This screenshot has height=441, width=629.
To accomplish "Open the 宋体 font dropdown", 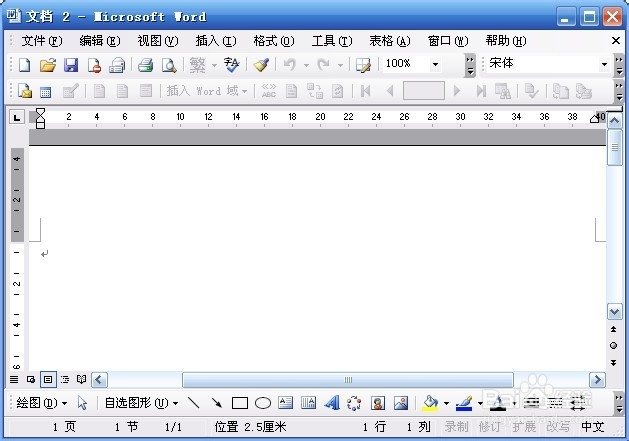I will pos(604,64).
